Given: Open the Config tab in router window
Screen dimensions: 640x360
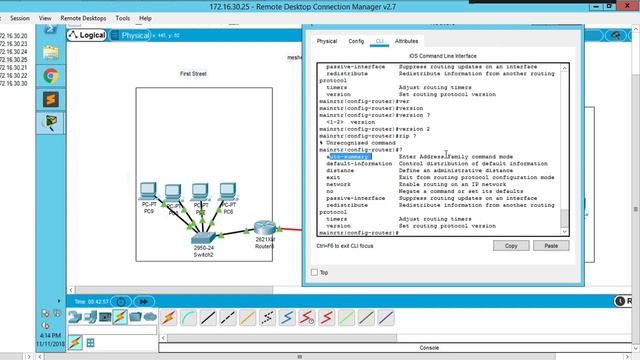Looking at the screenshot, I should (356, 41).
